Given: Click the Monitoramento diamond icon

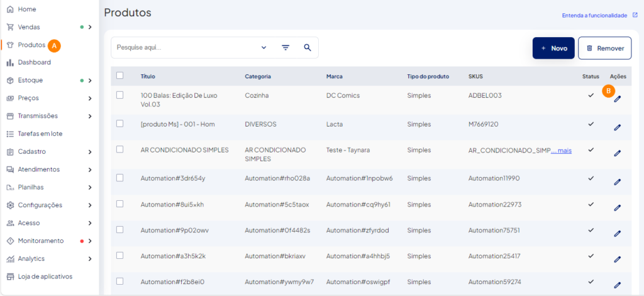Looking at the screenshot, I should click(11, 241).
